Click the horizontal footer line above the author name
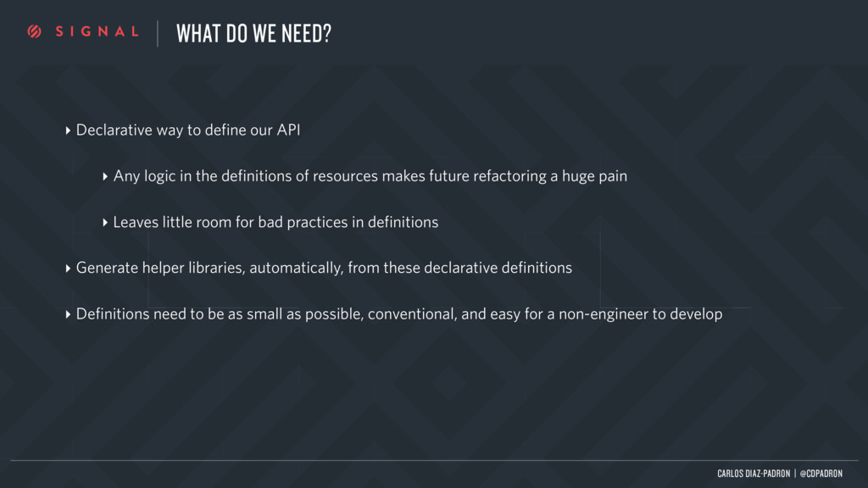 tap(434, 460)
